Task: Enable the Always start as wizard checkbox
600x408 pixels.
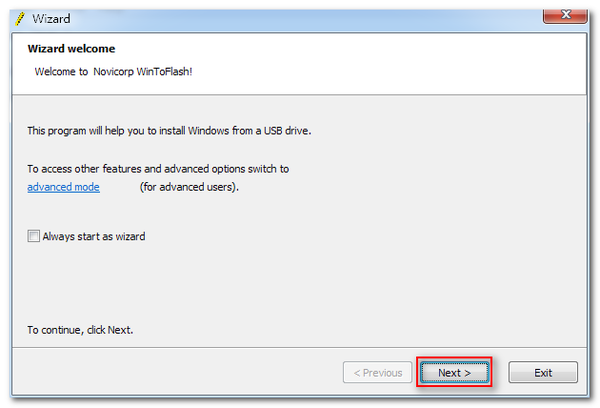Action: [x=33, y=236]
